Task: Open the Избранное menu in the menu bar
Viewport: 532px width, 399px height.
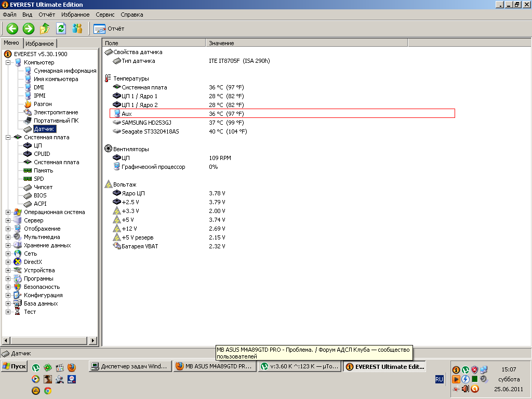Action: point(75,15)
